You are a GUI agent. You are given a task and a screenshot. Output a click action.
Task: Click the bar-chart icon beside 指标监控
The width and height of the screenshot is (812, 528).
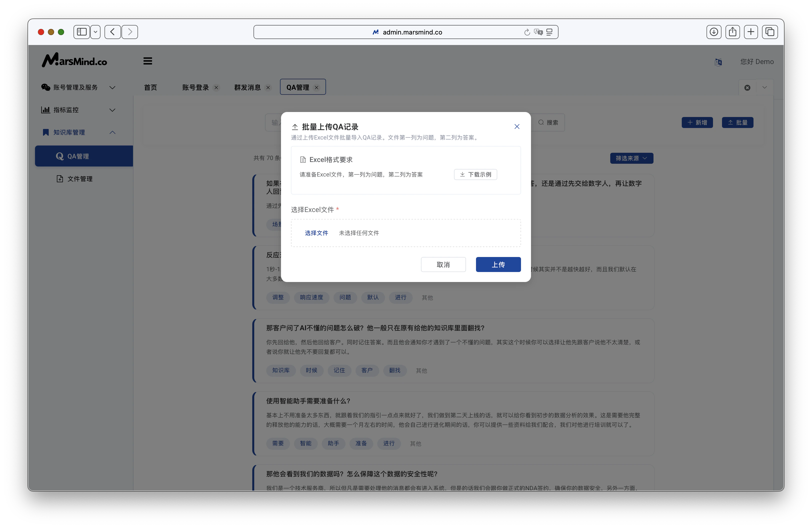coord(46,109)
